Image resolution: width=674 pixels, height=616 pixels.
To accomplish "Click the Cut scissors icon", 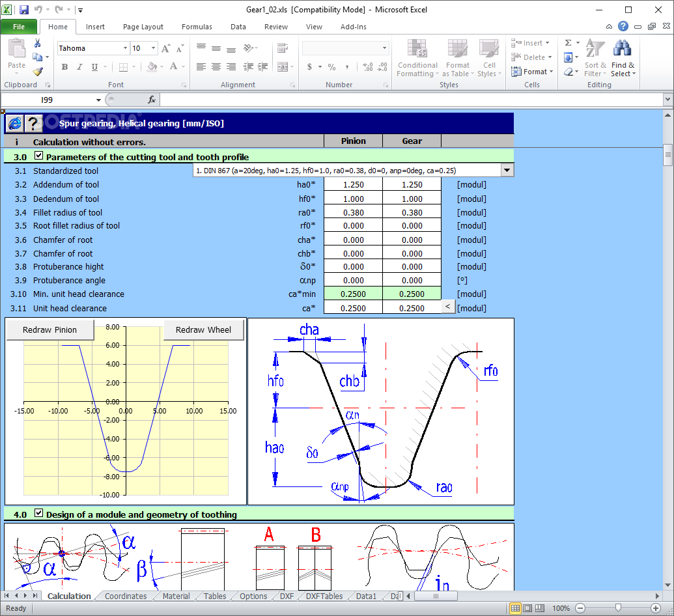I will click(x=38, y=43).
